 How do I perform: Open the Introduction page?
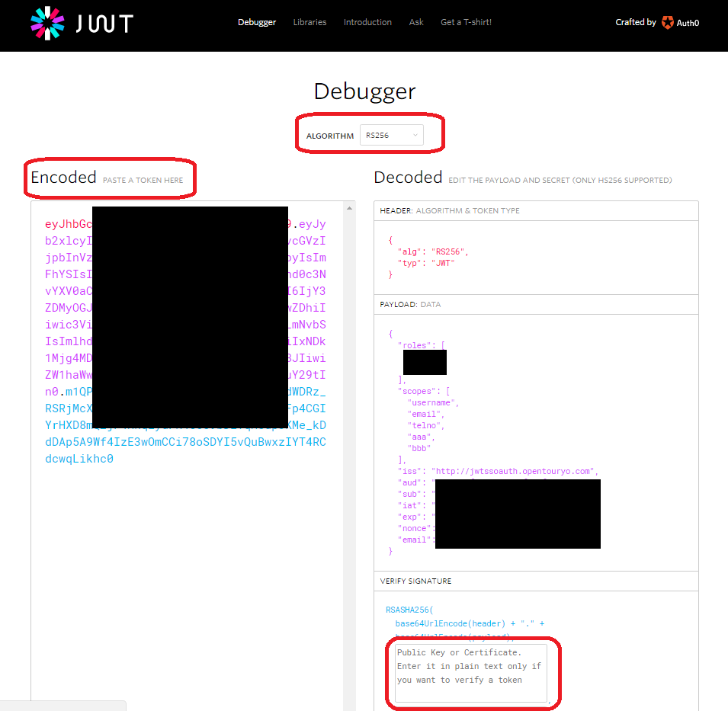367,22
